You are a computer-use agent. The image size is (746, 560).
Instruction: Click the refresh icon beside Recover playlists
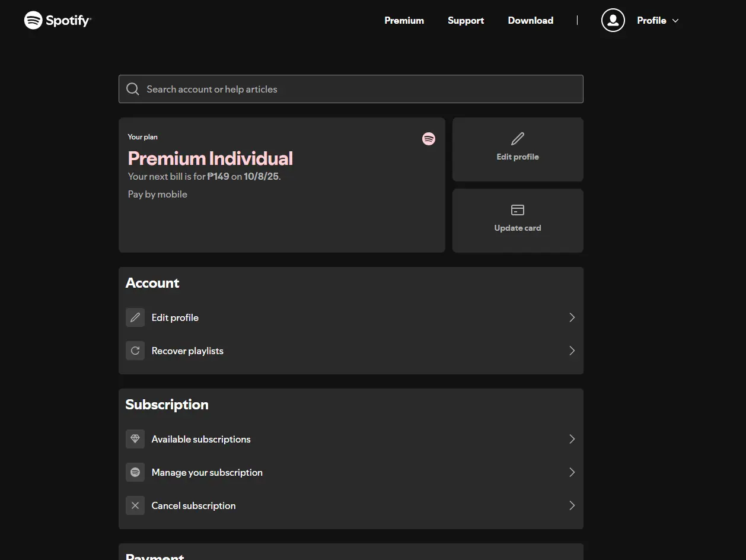[135, 351]
